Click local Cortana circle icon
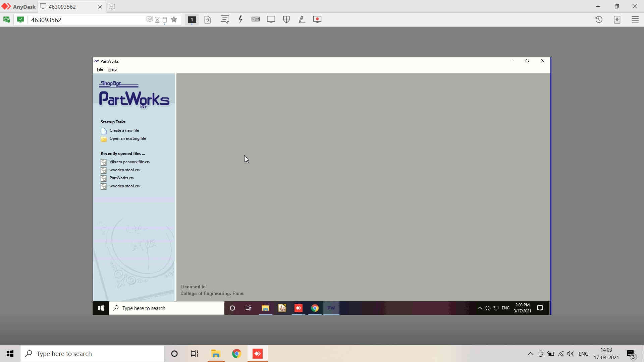Screen dimensions: 644x362 [x=174, y=354]
